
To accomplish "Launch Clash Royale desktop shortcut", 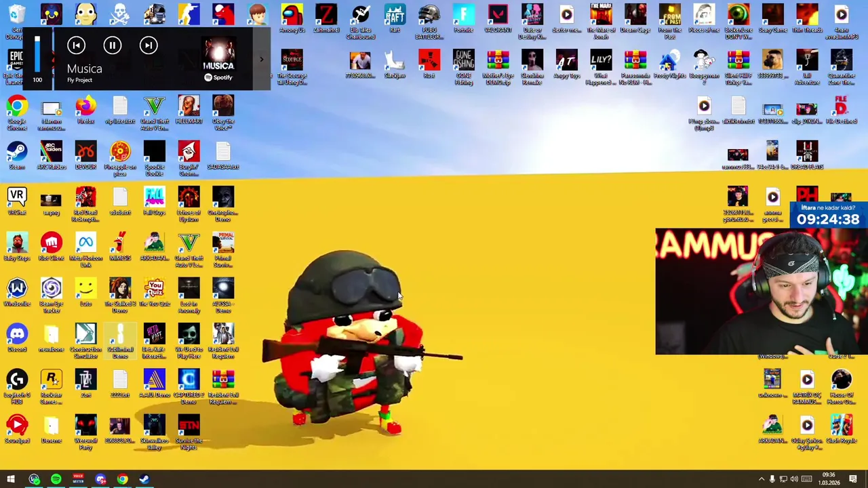I will pyautogui.click(x=842, y=429).
